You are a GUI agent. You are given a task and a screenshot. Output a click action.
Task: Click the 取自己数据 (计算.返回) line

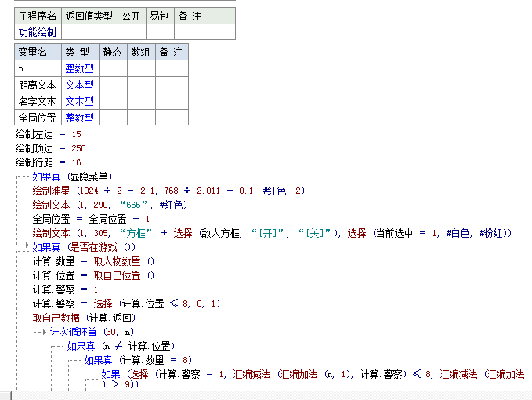point(84,318)
